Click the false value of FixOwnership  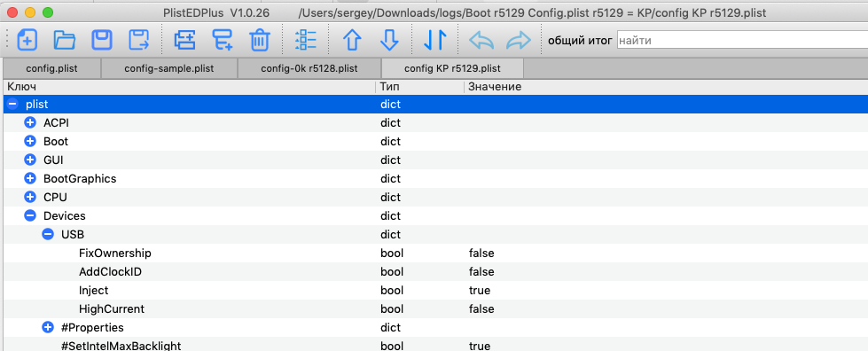(481, 253)
